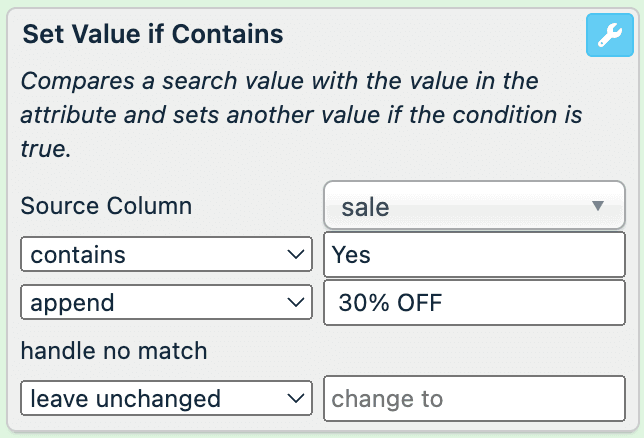The image size is (644, 438).
Task: Open the append action dropdown
Action: click(x=166, y=302)
